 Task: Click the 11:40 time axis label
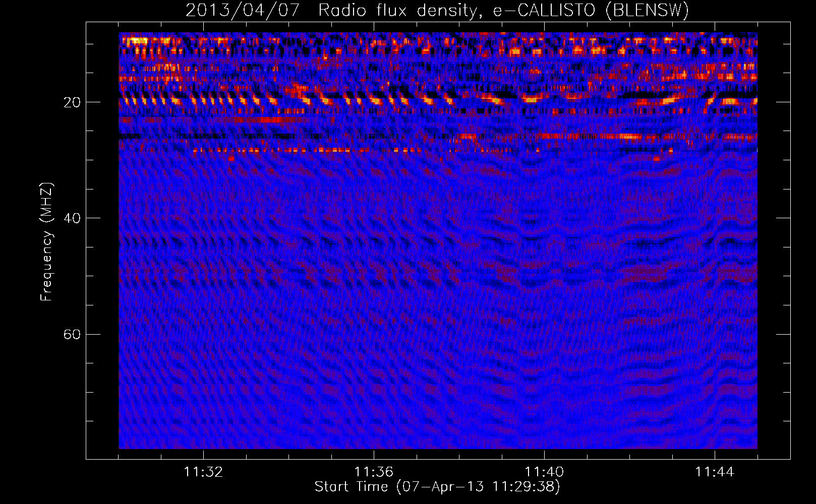[x=544, y=472]
